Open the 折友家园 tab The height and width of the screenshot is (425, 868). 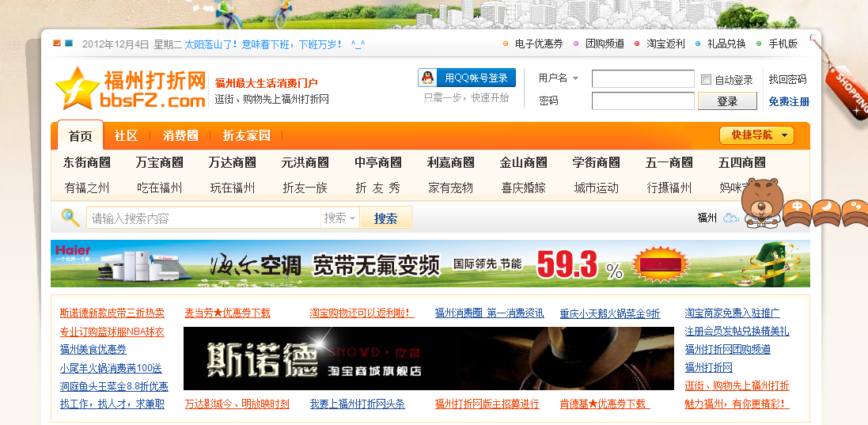247,135
